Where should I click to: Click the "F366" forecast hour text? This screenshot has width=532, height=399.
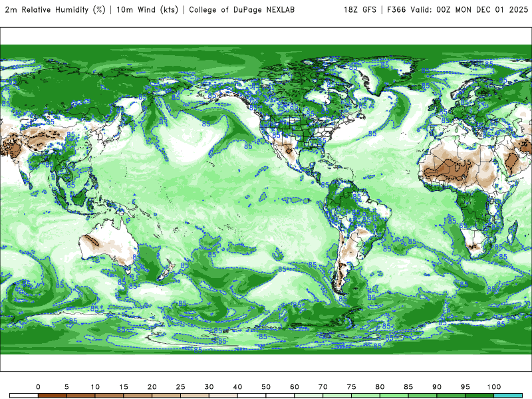tap(396, 9)
